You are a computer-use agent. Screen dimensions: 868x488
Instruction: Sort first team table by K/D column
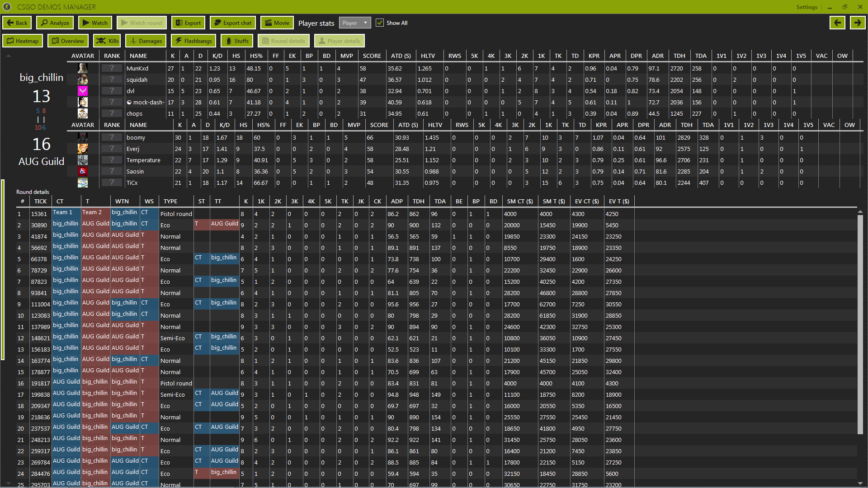pyautogui.click(x=217, y=56)
